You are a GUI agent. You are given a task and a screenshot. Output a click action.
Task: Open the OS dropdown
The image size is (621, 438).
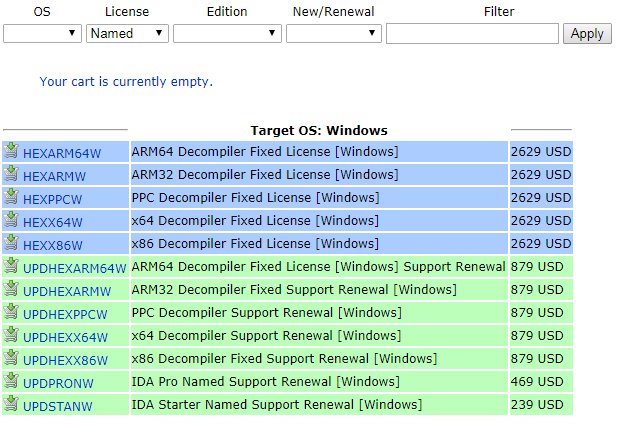point(42,33)
